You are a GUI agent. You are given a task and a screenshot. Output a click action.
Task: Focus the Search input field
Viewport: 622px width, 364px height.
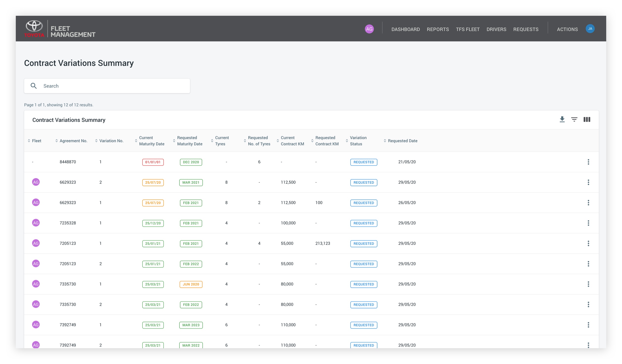(107, 86)
